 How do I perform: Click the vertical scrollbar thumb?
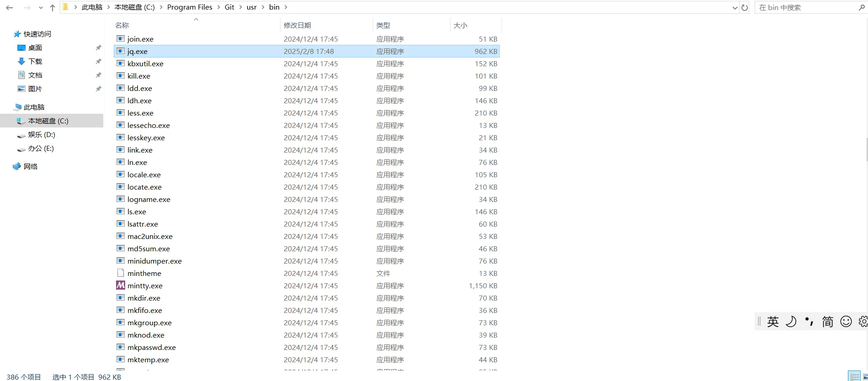pos(867,149)
